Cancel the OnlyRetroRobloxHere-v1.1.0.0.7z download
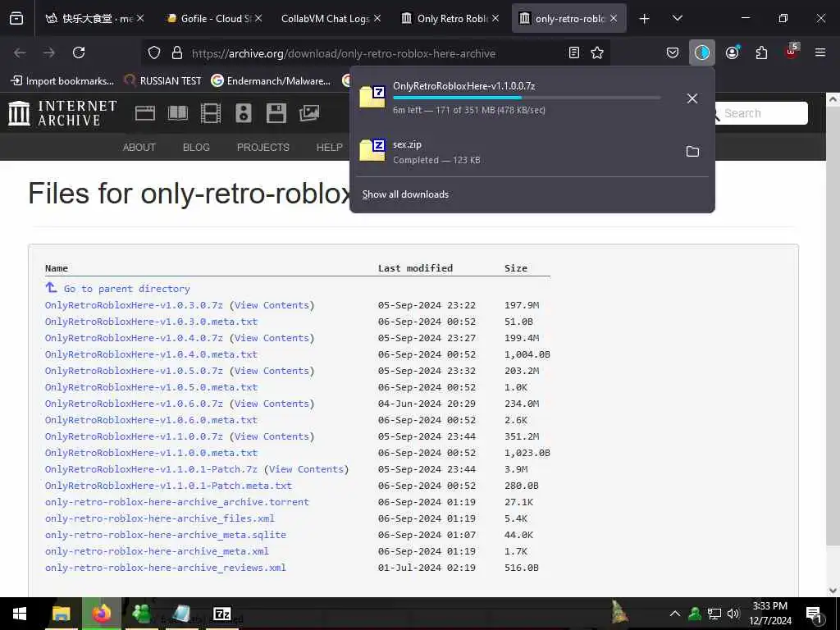Image resolution: width=840 pixels, height=630 pixels. (692, 98)
